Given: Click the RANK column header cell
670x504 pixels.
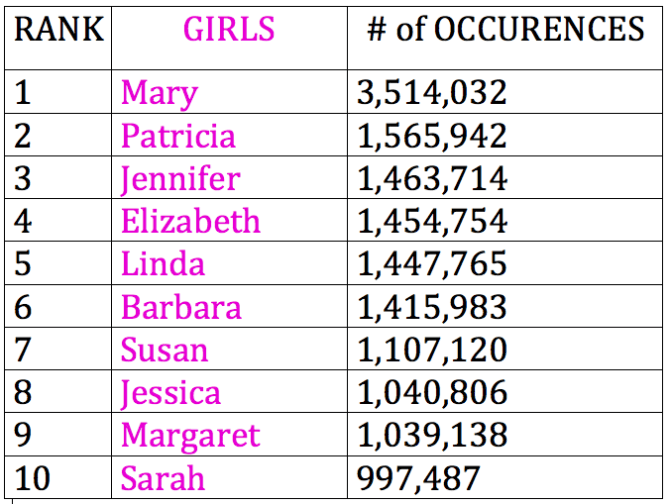Looking at the screenshot, I should coord(58,38).
